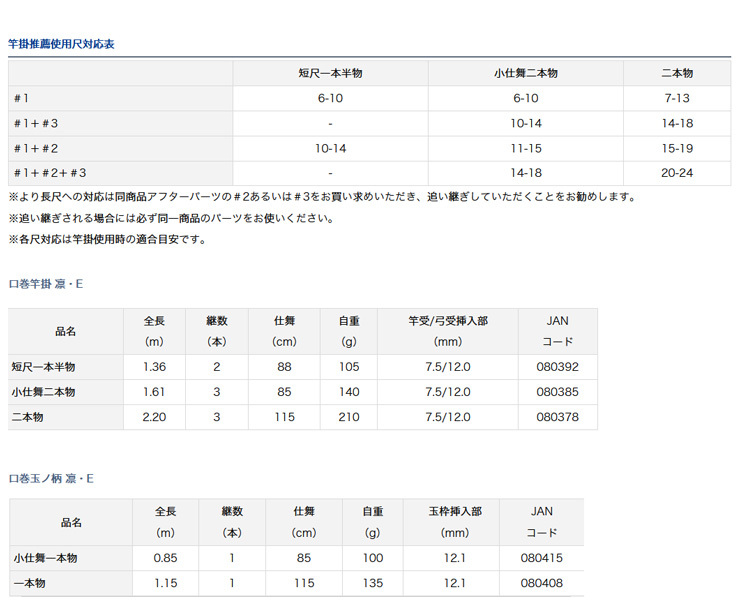Click the weight value 100
Screen dimensions: 740x614
(x=373, y=558)
